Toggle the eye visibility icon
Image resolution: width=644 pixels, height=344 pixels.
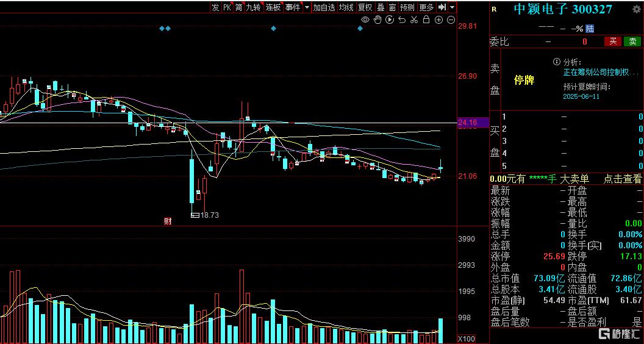tap(365, 20)
